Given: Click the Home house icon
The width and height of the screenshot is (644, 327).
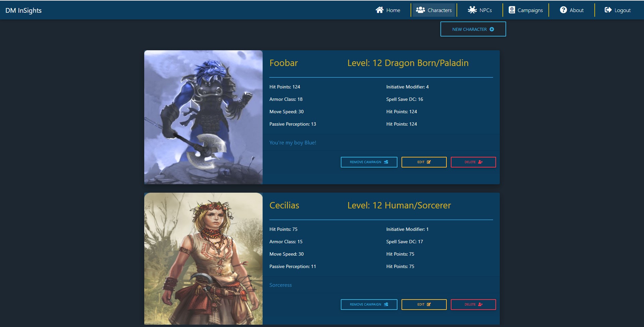Looking at the screenshot, I should click(379, 10).
